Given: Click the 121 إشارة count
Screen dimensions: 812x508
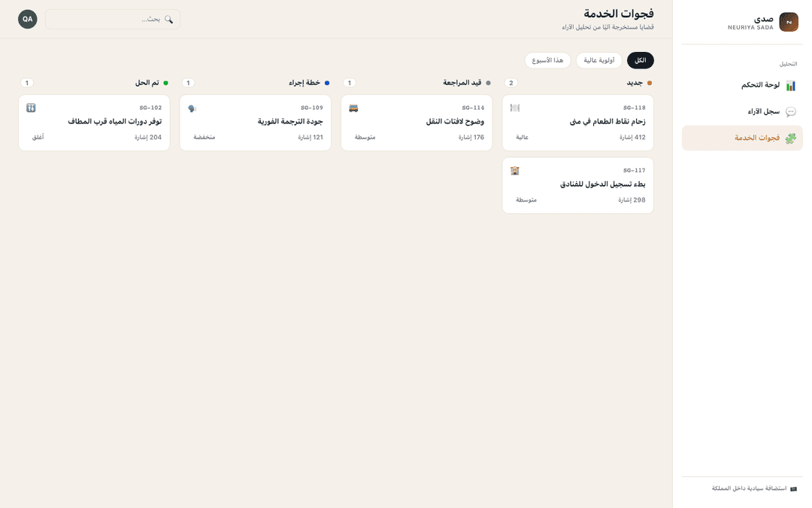Looking at the screenshot, I should pos(311,138).
